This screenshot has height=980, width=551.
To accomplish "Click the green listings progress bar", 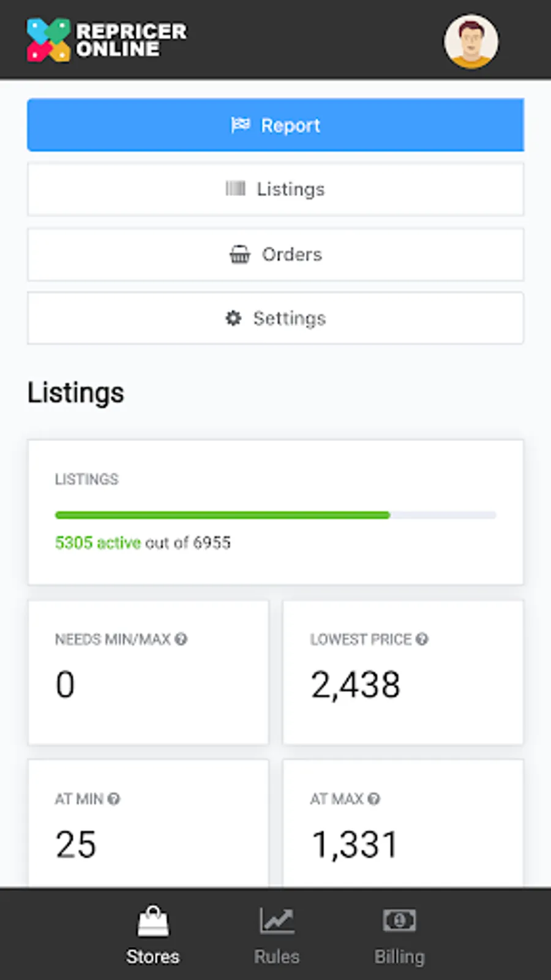I will pos(222,515).
